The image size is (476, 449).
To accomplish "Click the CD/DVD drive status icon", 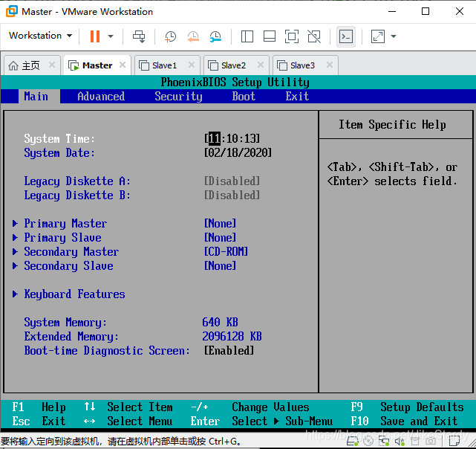I will pyautogui.click(x=368, y=441).
